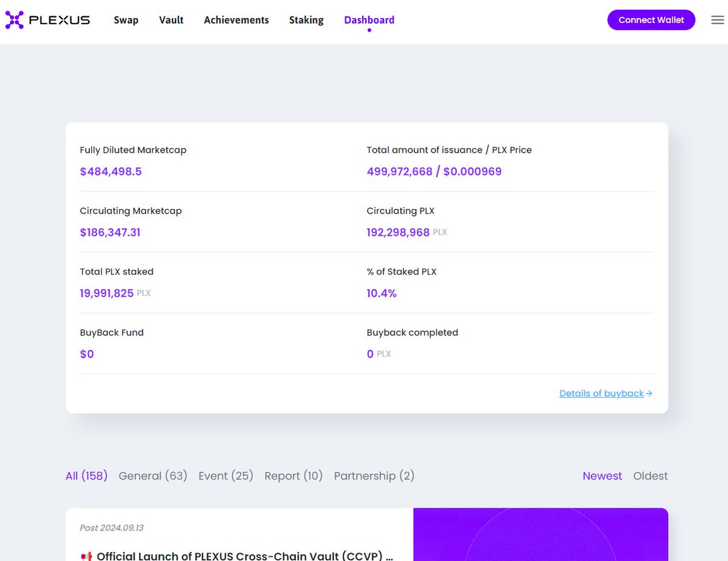Navigate to Staking
The image size is (728, 561).
pos(306,20)
